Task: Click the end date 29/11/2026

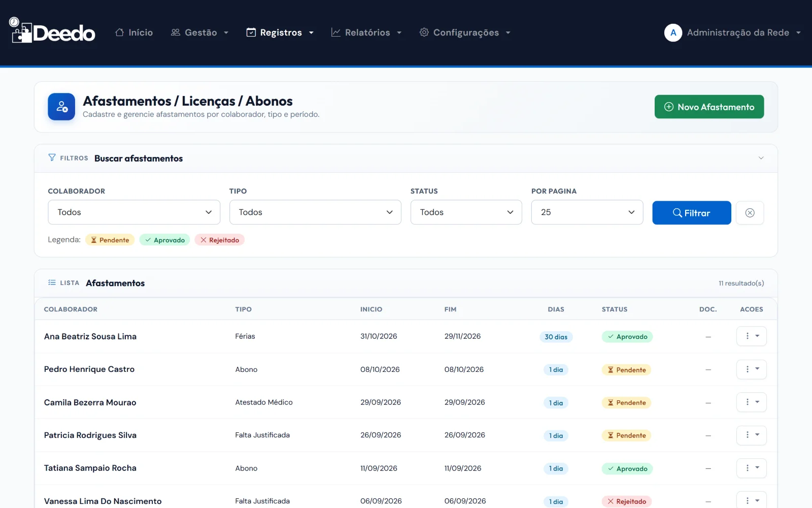Action: tap(462, 336)
